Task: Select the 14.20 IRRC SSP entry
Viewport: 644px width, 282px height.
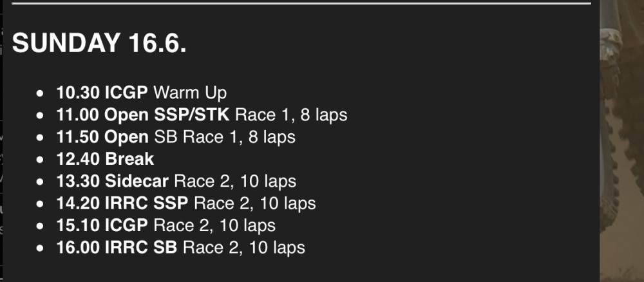Action: tap(186, 203)
